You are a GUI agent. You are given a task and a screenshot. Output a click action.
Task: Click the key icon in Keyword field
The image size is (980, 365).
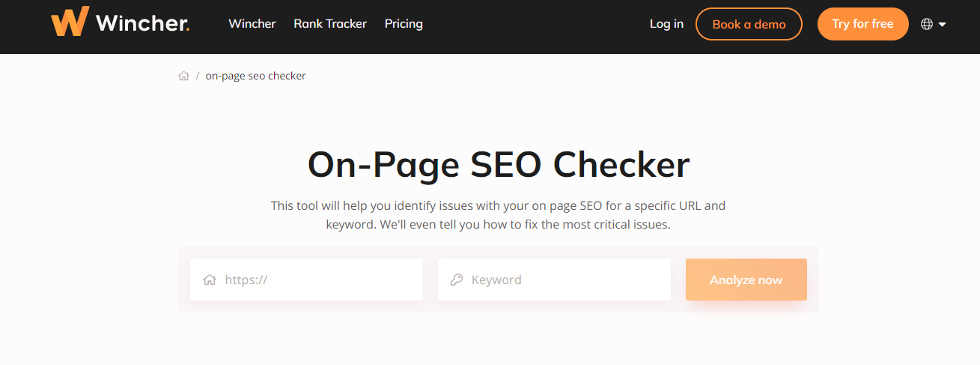[456, 280]
